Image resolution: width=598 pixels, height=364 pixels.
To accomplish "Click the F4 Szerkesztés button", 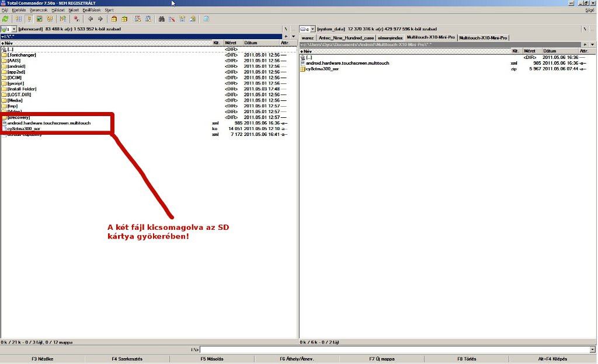I will click(x=127, y=359).
